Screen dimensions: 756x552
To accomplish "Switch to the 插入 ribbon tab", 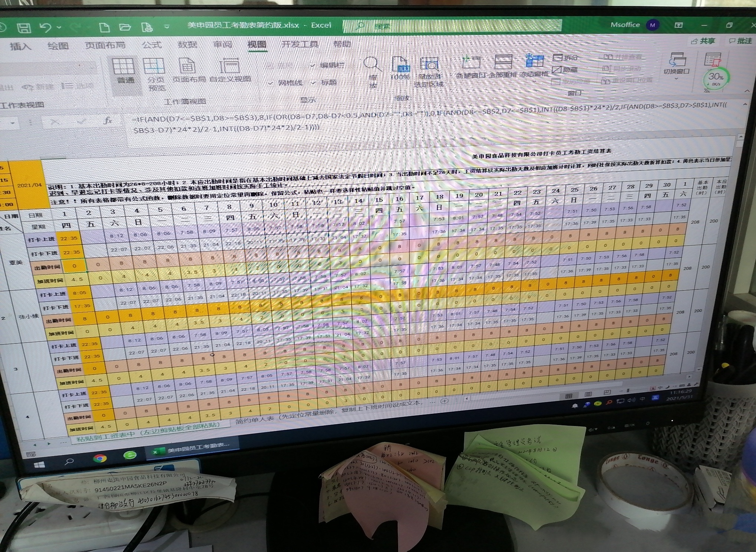I will coord(20,46).
